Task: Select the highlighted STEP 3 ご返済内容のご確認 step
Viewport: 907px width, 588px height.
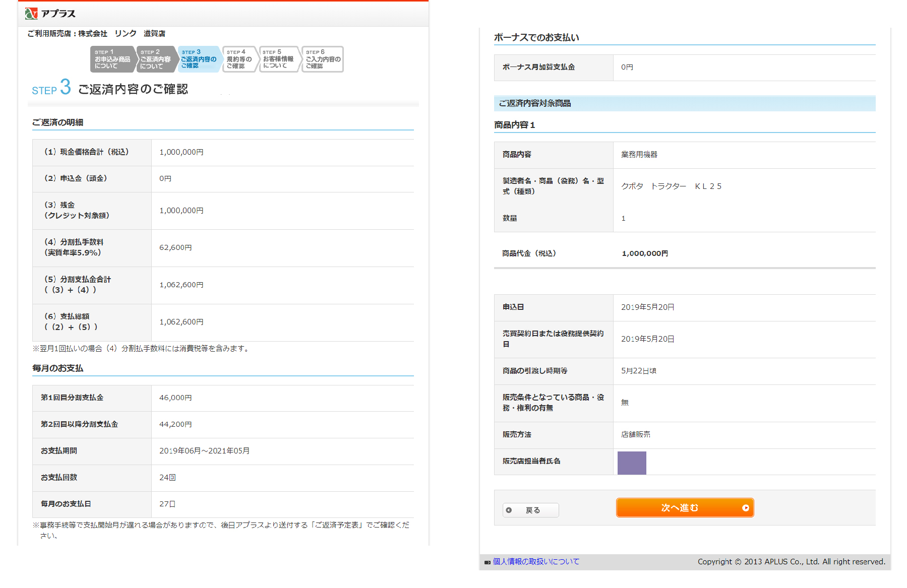Action: click(199, 59)
